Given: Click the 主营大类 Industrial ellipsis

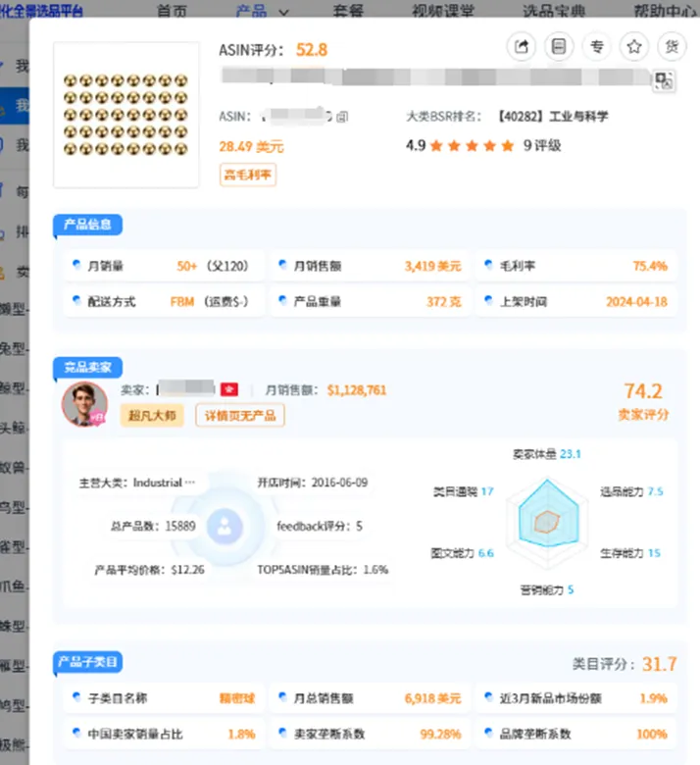Looking at the screenshot, I should click(x=137, y=483).
